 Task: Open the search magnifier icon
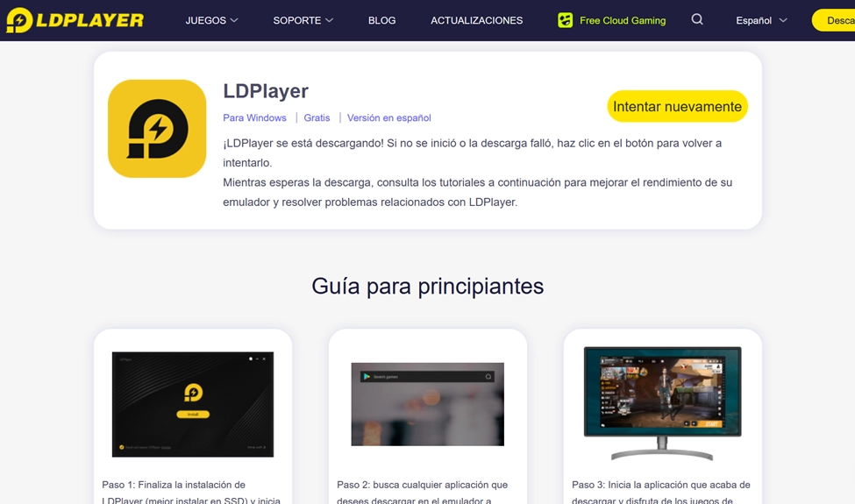tap(697, 19)
